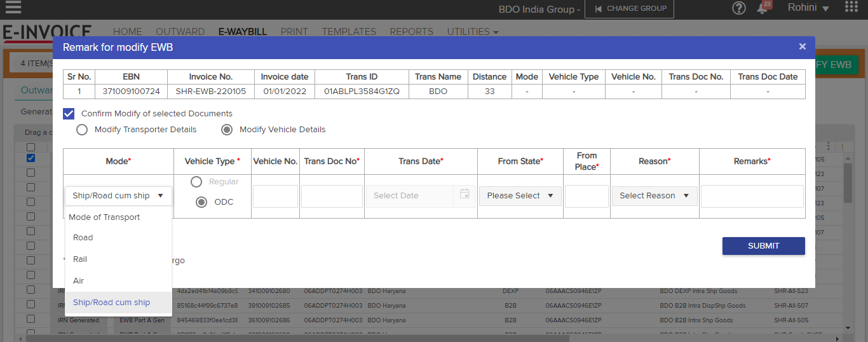Click the Trans Name value BDO
The image size is (868, 342).
438,92
